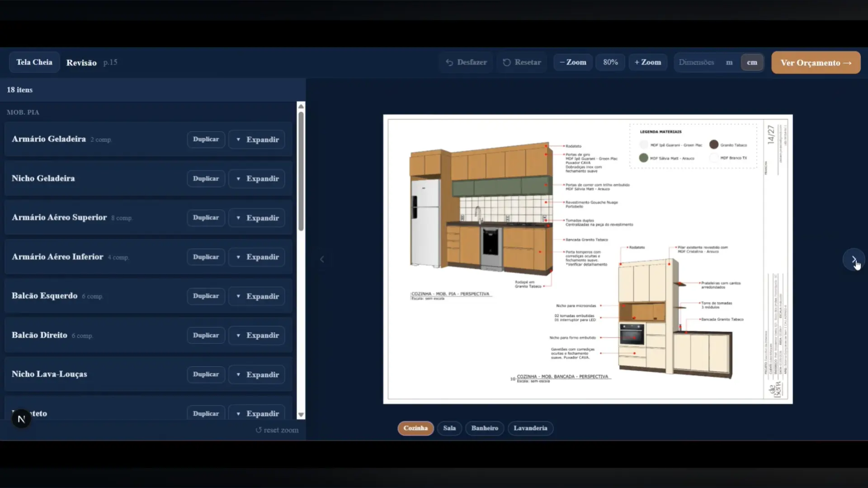Expand Armário Geladeira item
This screenshot has height=488, width=868.
pyautogui.click(x=257, y=139)
